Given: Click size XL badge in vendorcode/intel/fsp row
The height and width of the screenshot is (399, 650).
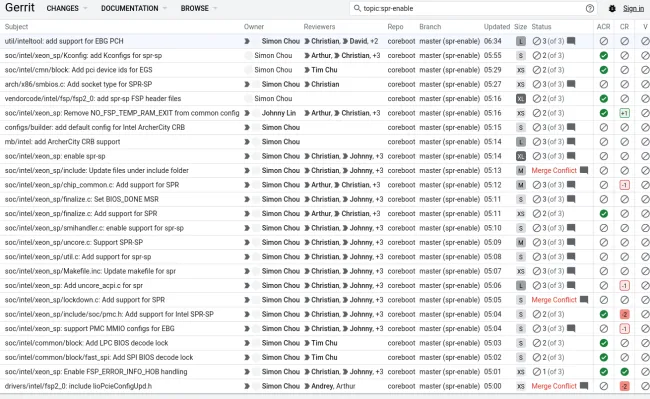Looking at the screenshot, I should point(521,99).
